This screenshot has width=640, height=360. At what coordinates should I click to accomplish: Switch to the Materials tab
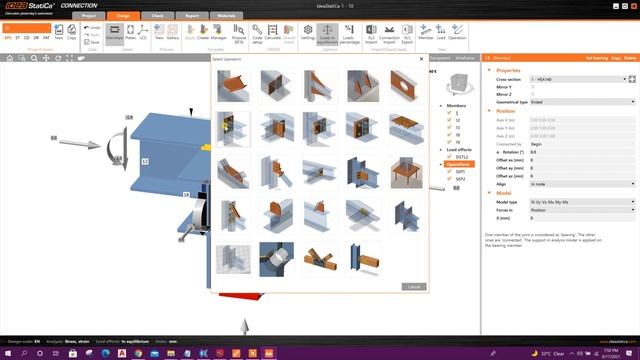[227, 16]
